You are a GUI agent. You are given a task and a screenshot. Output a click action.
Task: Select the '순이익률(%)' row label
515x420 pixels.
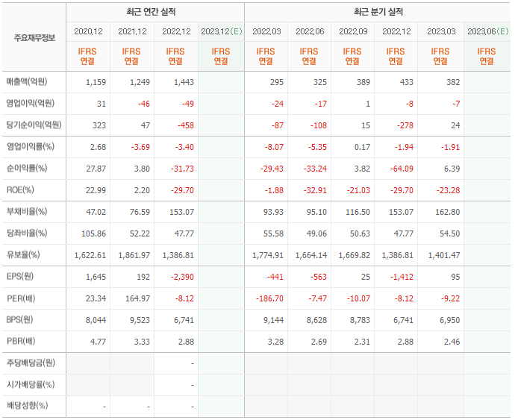27,169
